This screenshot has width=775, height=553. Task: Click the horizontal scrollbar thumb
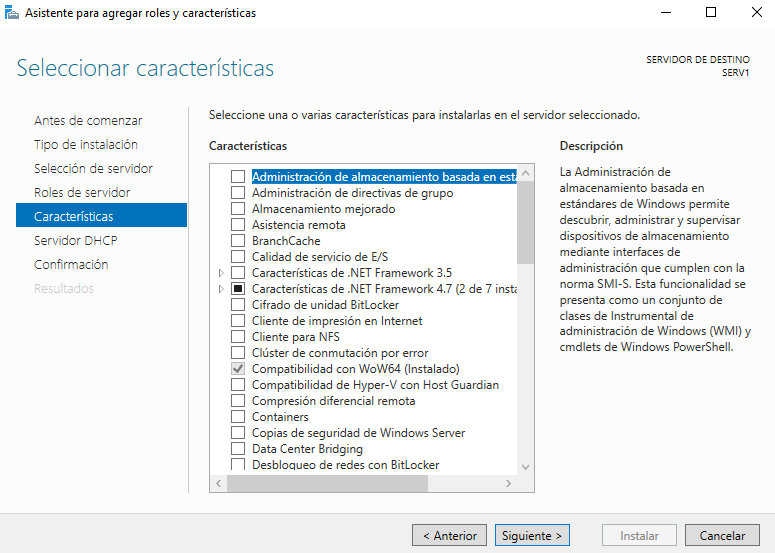[x=327, y=483]
